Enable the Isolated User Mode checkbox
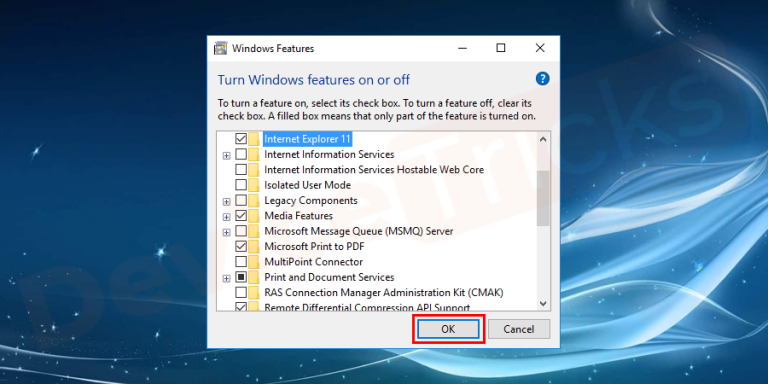The width and height of the screenshot is (768, 384). tap(241, 185)
